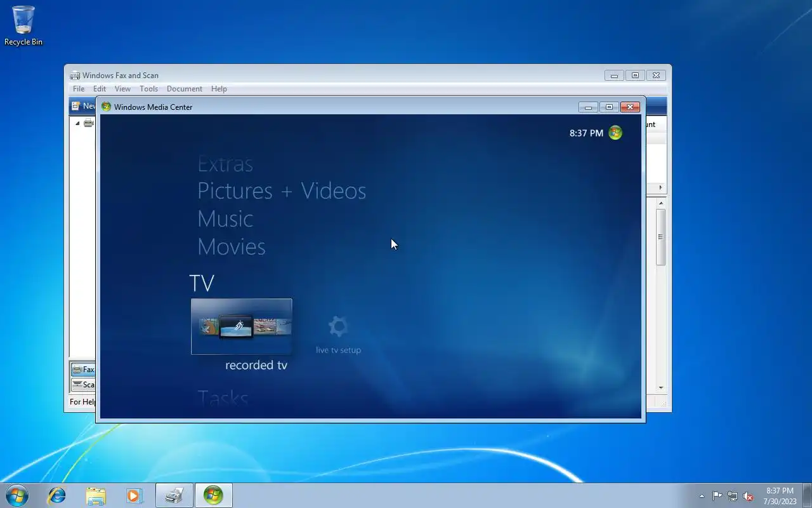Image resolution: width=812 pixels, height=508 pixels.
Task: Collapse the tree node in Fax and Scan
Action: tap(77, 123)
